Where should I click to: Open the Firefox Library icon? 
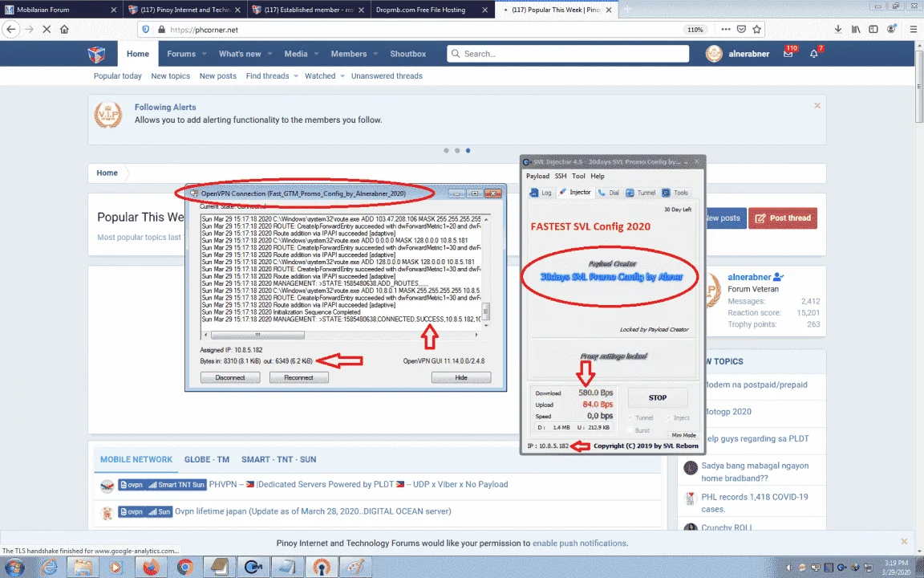856,30
